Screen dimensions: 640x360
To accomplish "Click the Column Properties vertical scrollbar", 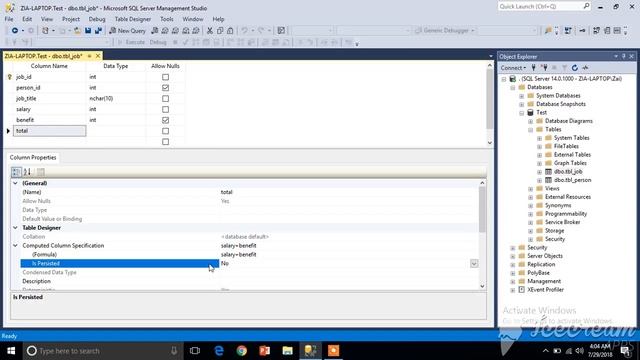I will pos(482,235).
